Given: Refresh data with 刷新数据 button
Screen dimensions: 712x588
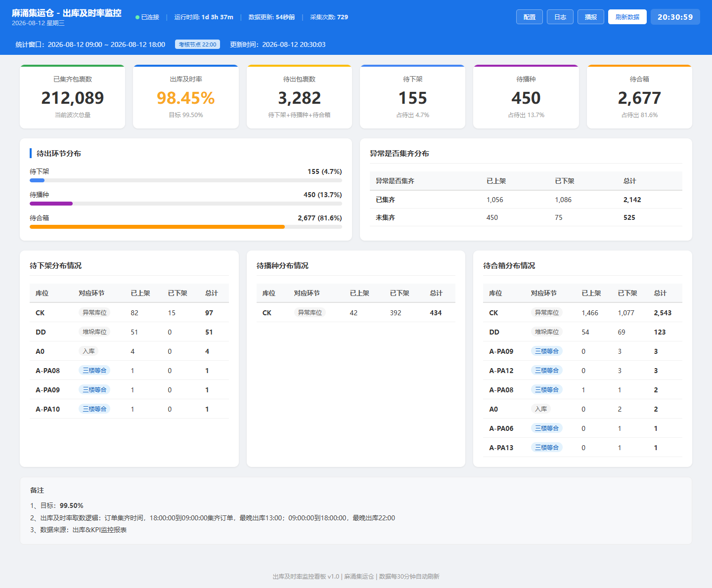Looking at the screenshot, I should click(x=627, y=17).
